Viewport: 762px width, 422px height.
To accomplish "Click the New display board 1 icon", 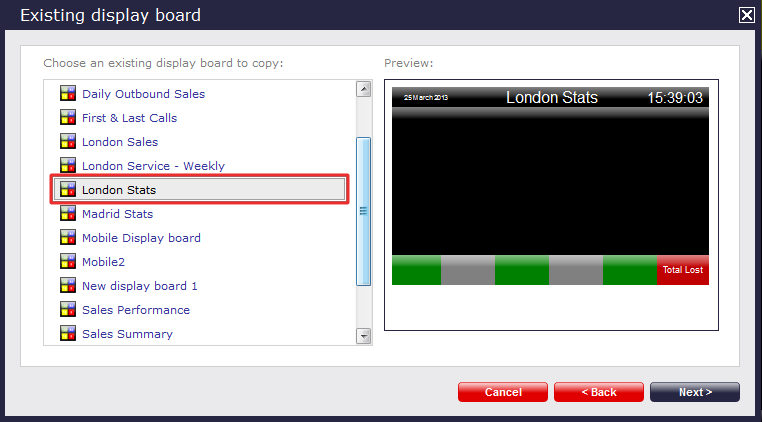I will point(68,285).
